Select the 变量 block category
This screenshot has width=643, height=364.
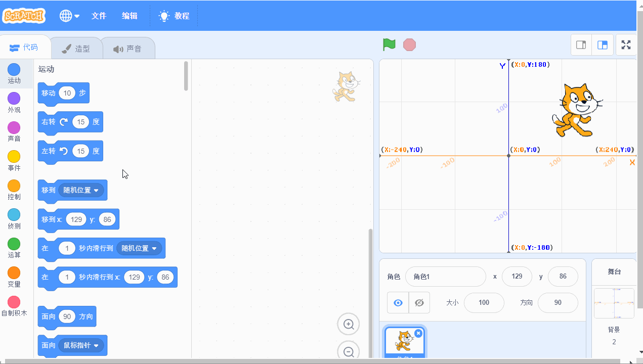tap(14, 278)
